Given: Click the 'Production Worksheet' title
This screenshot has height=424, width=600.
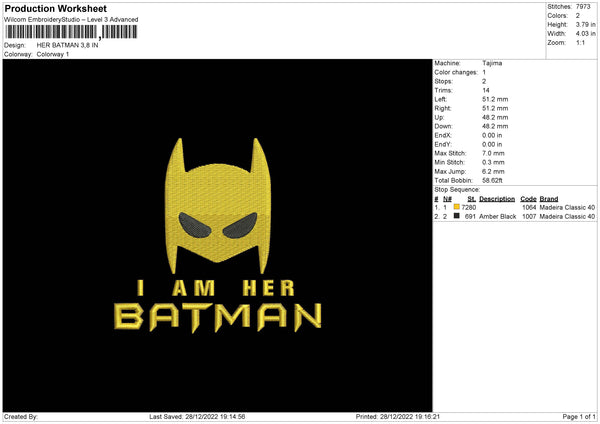Looking at the screenshot, I should [x=55, y=8].
